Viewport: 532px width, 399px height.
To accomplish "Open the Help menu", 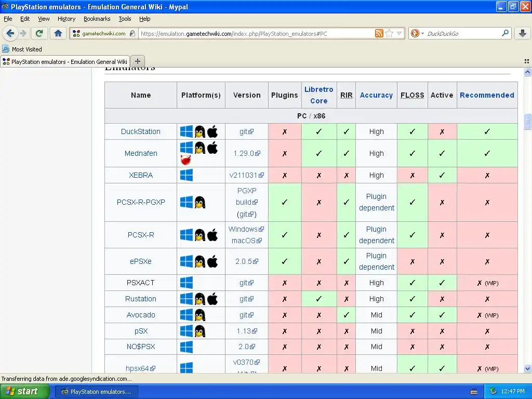I will click(x=144, y=19).
